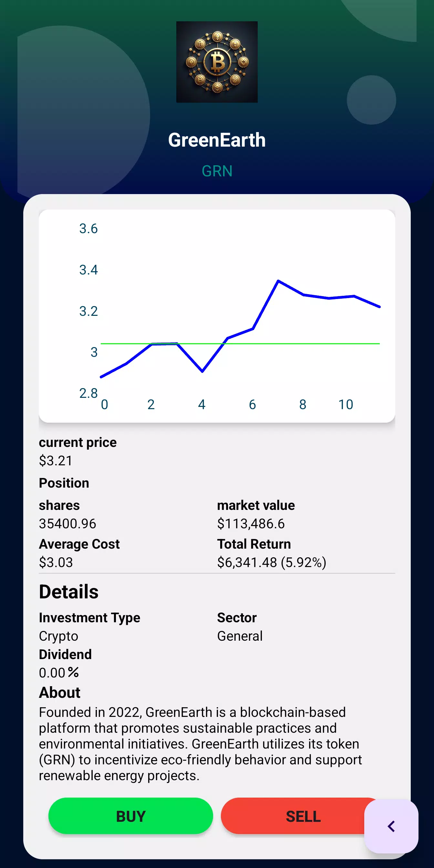Click the blue price line peak on chart
This screenshot has height=868, width=434.
click(x=278, y=281)
